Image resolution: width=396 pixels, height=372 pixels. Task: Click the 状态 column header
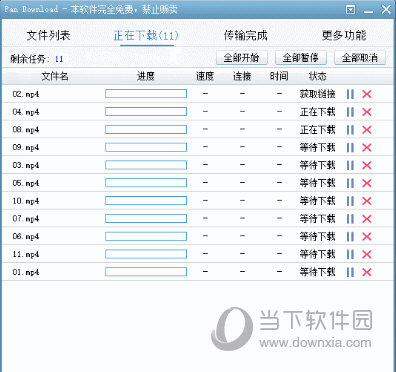pyautogui.click(x=317, y=76)
